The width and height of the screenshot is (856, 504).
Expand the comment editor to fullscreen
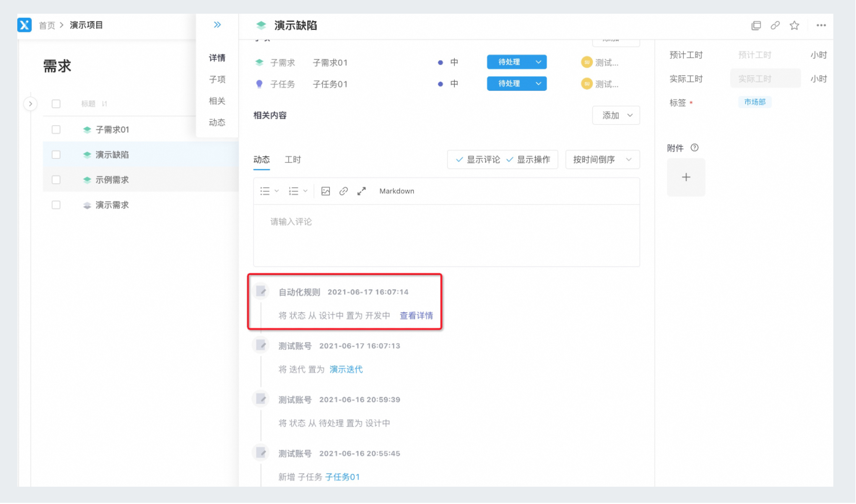362,191
